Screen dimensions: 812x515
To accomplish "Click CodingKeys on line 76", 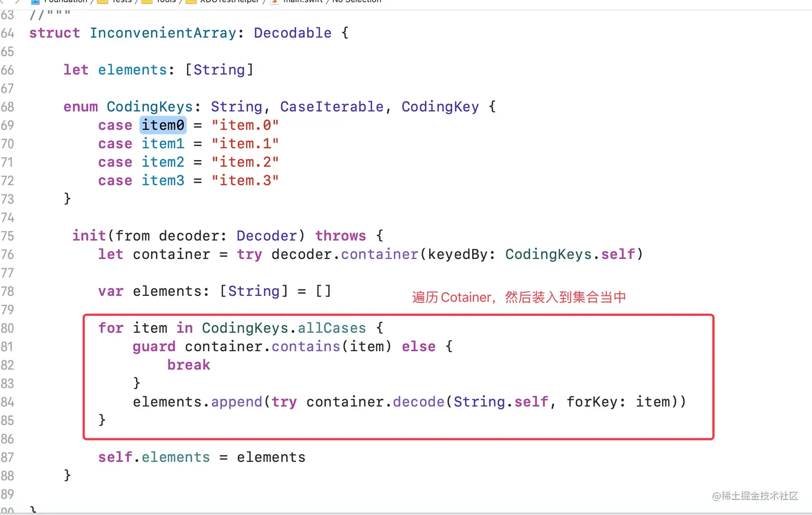I will tap(548, 254).
